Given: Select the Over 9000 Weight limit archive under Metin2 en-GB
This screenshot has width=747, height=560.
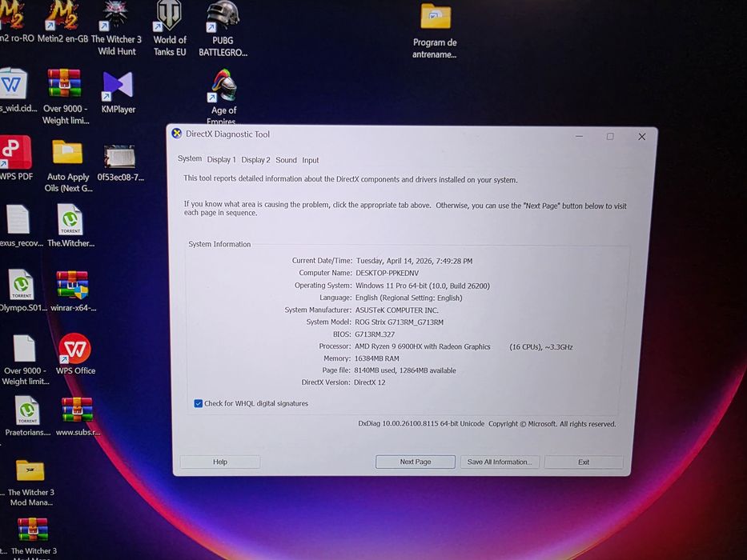Looking at the screenshot, I should pos(66,97).
